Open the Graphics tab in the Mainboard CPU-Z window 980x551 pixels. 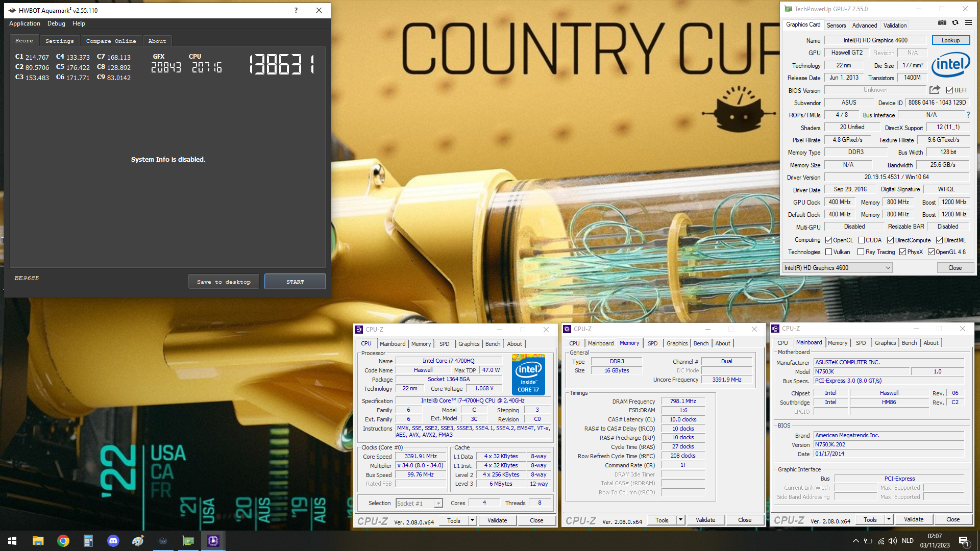[x=885, y=343]
